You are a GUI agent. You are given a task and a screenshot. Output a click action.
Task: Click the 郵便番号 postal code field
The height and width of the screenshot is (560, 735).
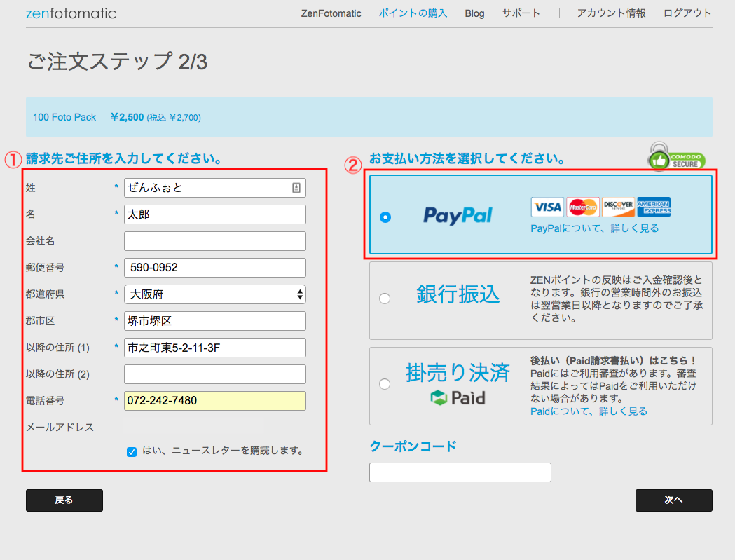point(214,267)
